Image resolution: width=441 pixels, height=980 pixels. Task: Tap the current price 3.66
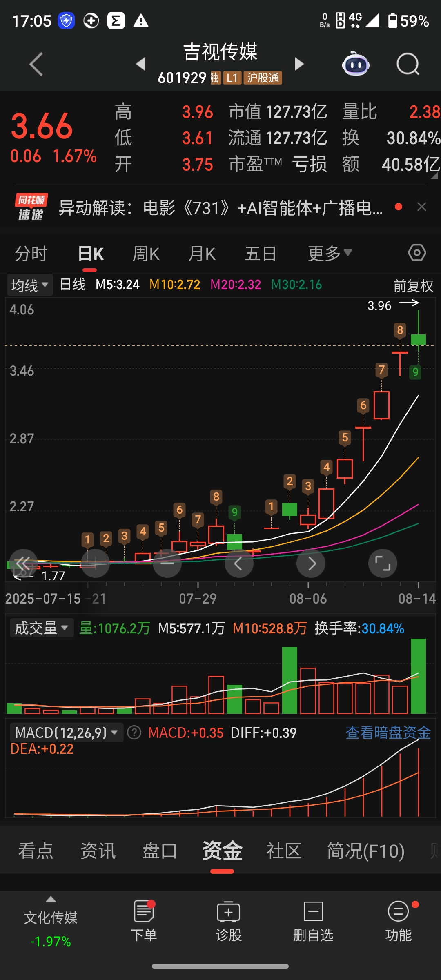pos(42,125)
